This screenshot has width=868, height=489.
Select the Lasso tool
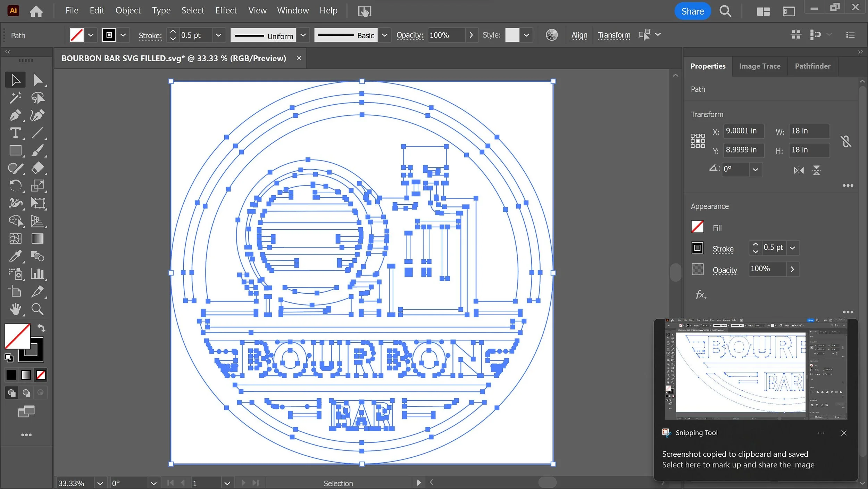37,98
